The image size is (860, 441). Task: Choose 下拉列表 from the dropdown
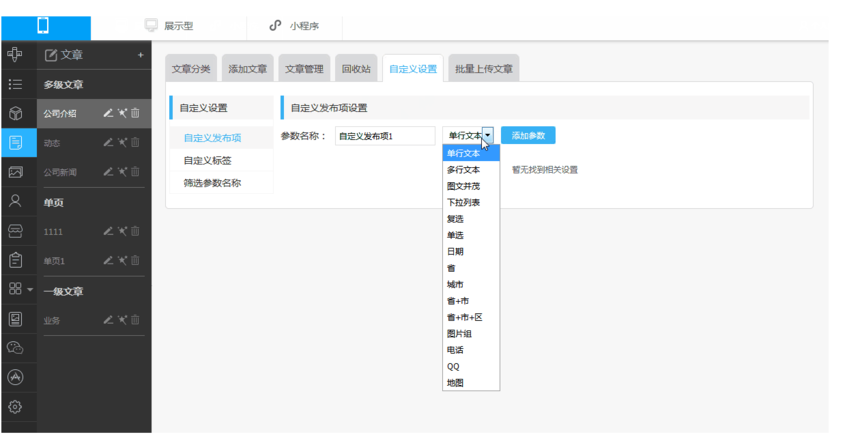point(471,202)
